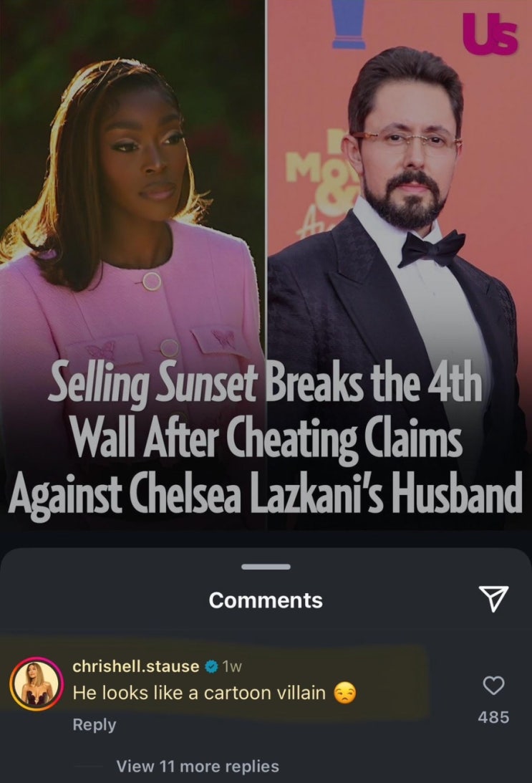The image size is (532, 783).
Task: Click the 1w comment timestamp
Action: (x=232, y=666)
